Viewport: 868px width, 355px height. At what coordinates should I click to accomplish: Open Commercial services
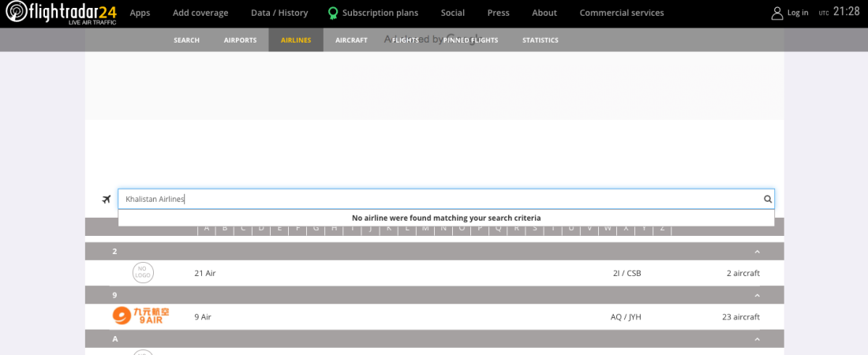622,13
